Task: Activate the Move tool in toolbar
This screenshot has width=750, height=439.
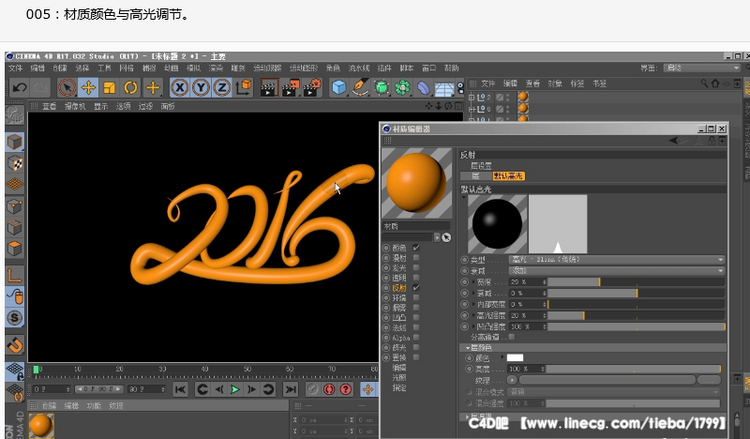Action: click(88, 88)
